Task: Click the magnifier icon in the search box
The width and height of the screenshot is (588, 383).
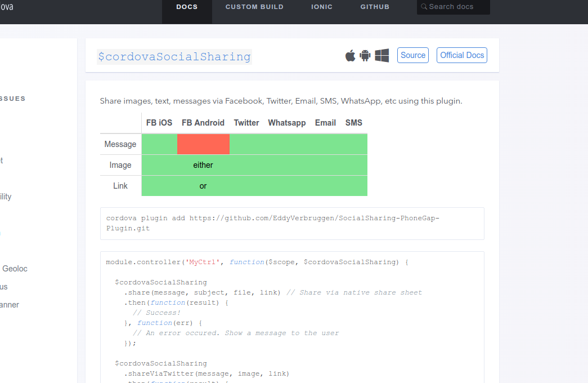Action: point(424,7)
